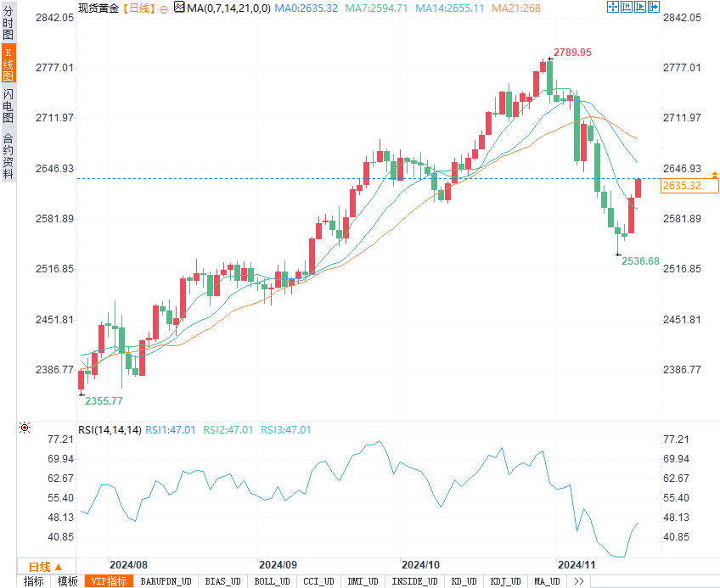The image size is (720, 588).
Task: Switch to the 分时图 side tab
Action: point(8,25)
